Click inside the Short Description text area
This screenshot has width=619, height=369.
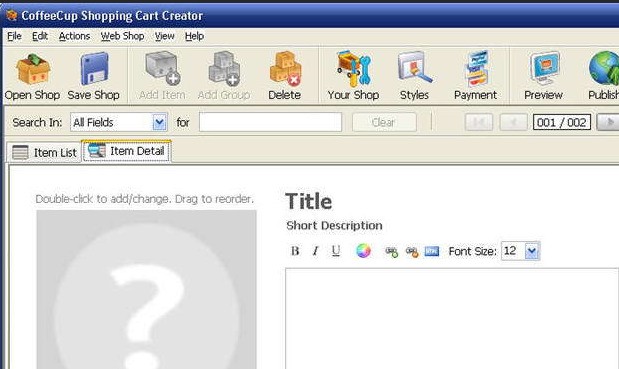[452, 318]
